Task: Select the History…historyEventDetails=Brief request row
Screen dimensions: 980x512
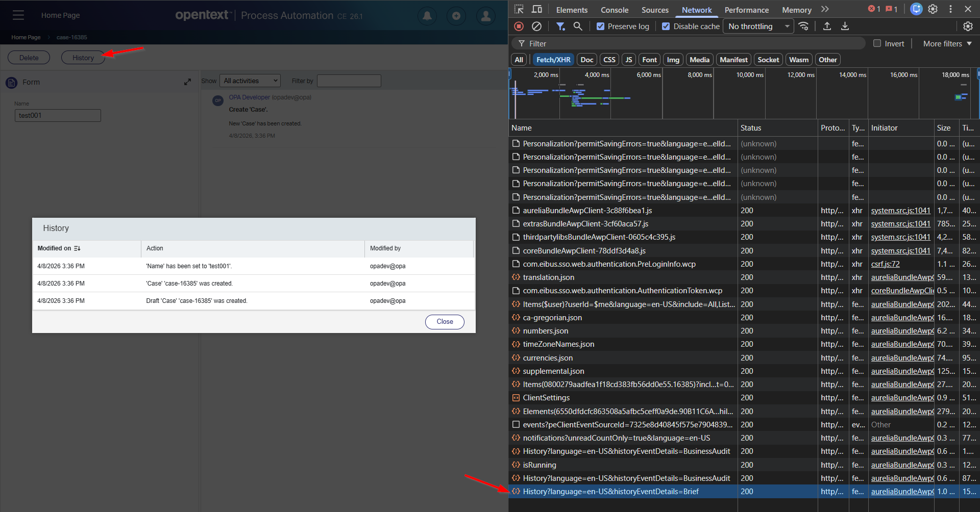Action: (x=743, y=492)
